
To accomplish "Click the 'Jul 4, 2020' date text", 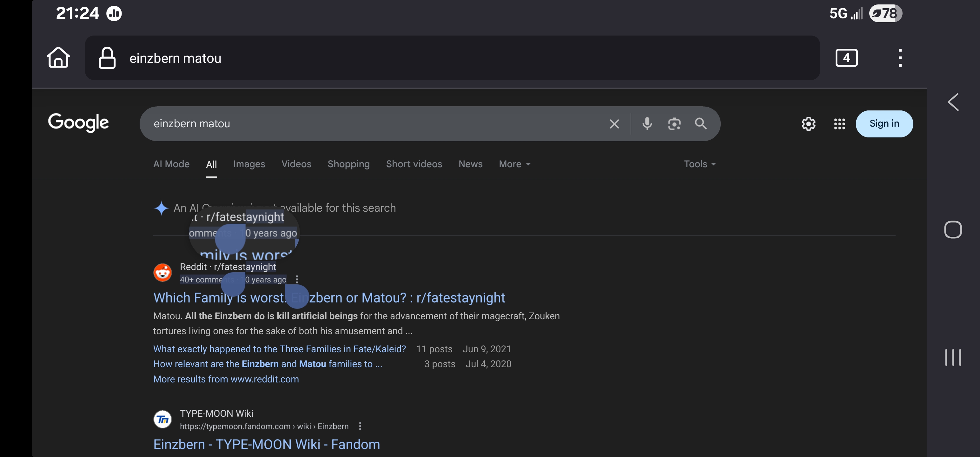I will (488, 364).
